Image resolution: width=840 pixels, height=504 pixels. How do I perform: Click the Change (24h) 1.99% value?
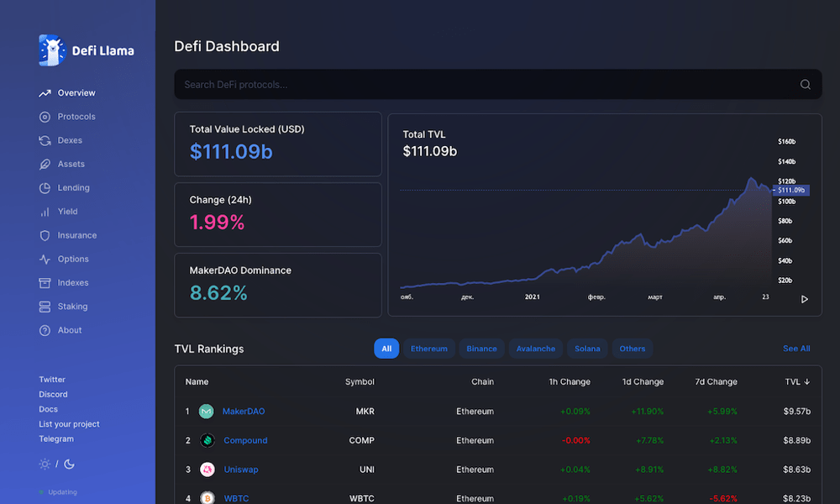(217, 223)
